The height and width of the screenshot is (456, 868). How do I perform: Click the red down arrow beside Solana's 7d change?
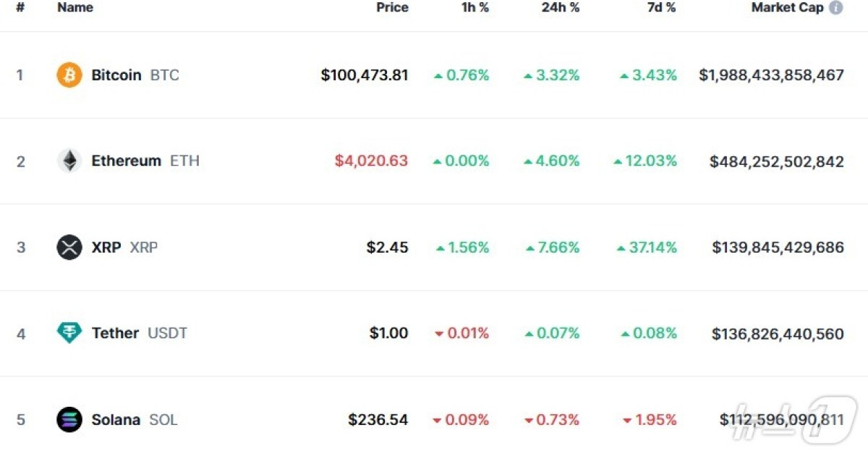[626, 420]
